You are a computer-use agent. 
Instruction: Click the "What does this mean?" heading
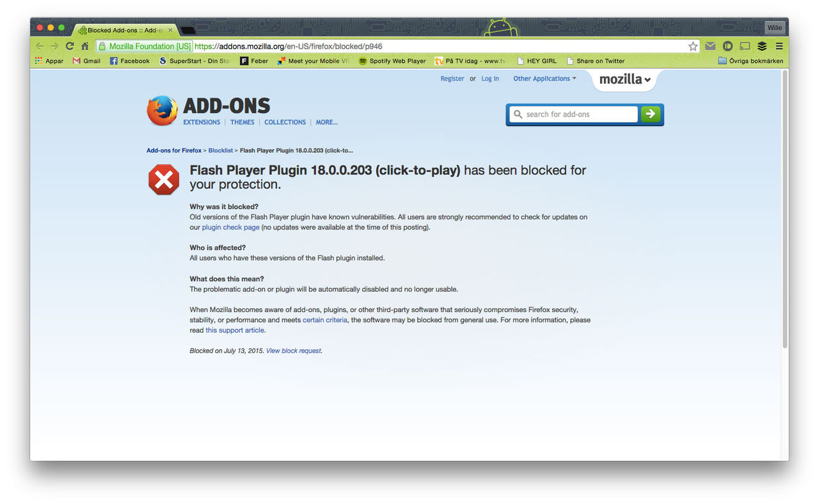(x=227, y=279)
